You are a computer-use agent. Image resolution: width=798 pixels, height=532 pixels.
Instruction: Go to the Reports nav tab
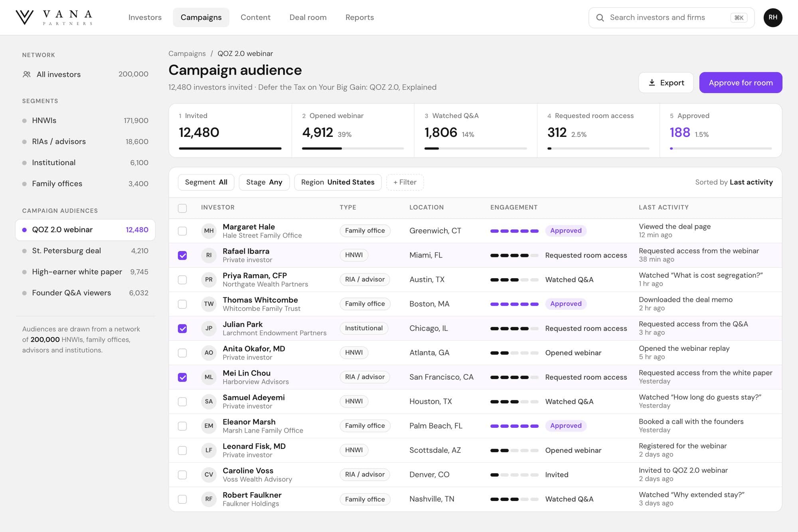tap(359, 18)
